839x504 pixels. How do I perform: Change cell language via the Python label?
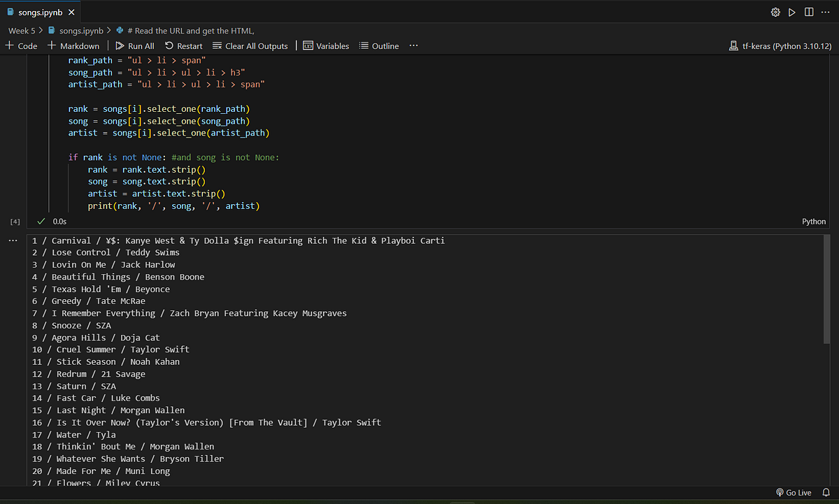[813, 221]
